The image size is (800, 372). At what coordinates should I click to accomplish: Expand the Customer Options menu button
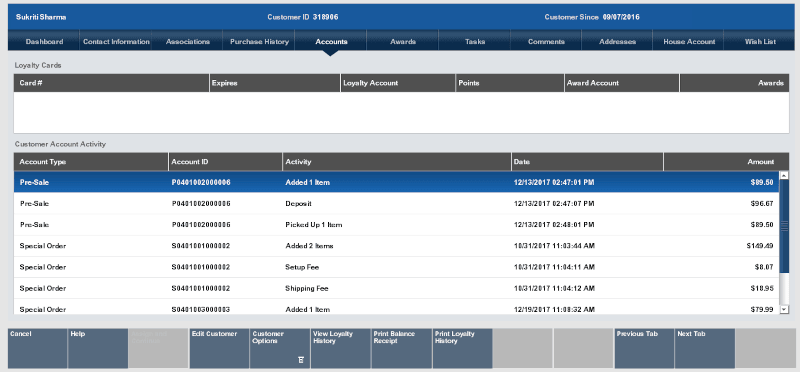280,349
